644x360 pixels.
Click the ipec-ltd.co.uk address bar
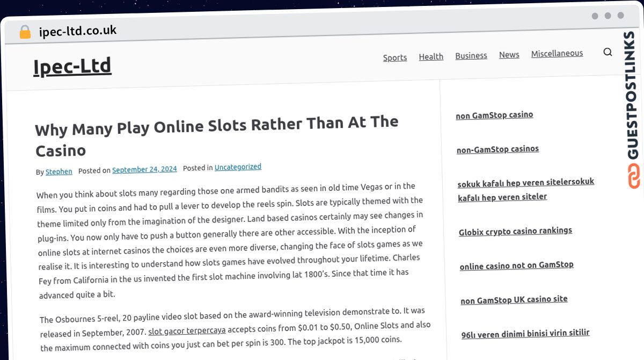[x=78, y=31]
